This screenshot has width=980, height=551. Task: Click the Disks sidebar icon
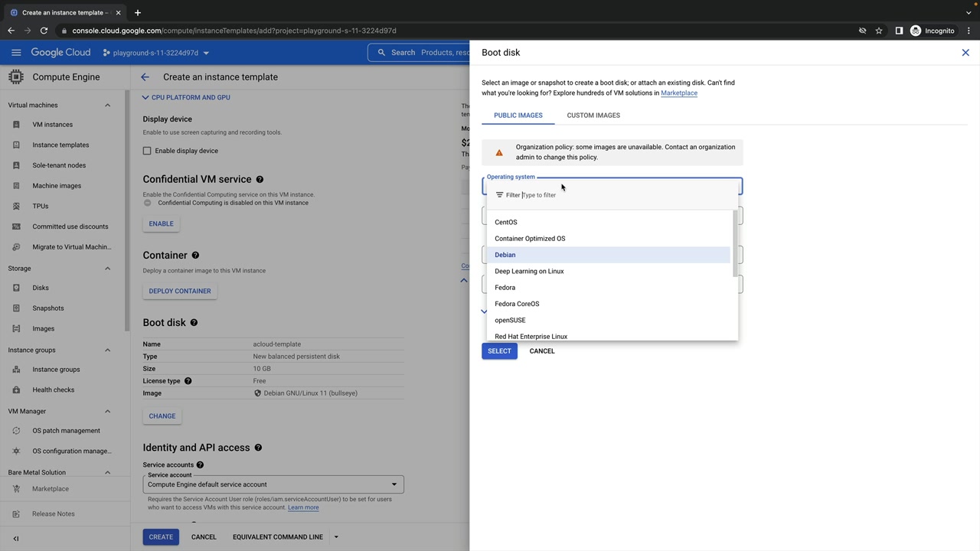16,288
